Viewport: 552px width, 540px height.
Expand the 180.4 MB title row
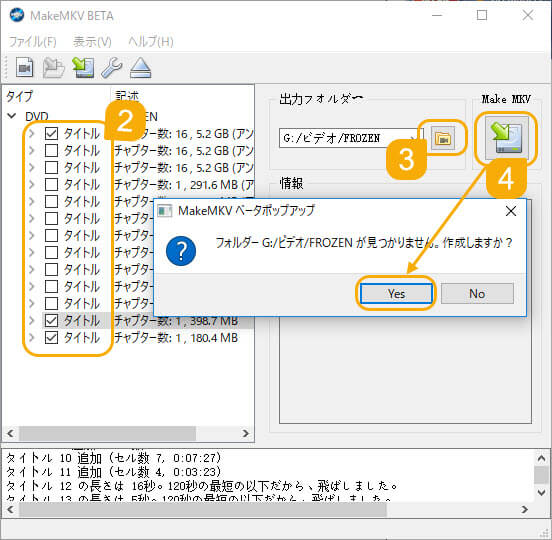32,338
